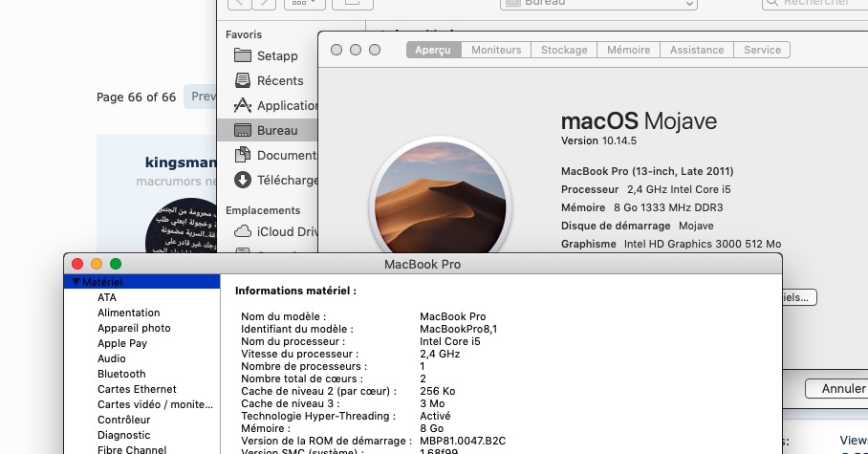Viewport: 868px width, 454px height.
Task: Zoom the MacBook Pro system report window
Action: 115,264
